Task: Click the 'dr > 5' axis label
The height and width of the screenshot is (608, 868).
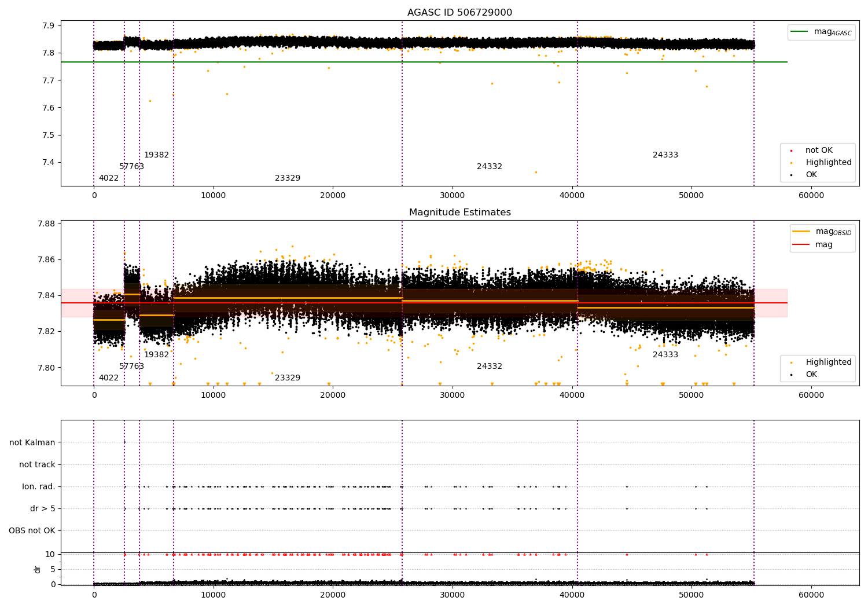Action: click(42, 508)
